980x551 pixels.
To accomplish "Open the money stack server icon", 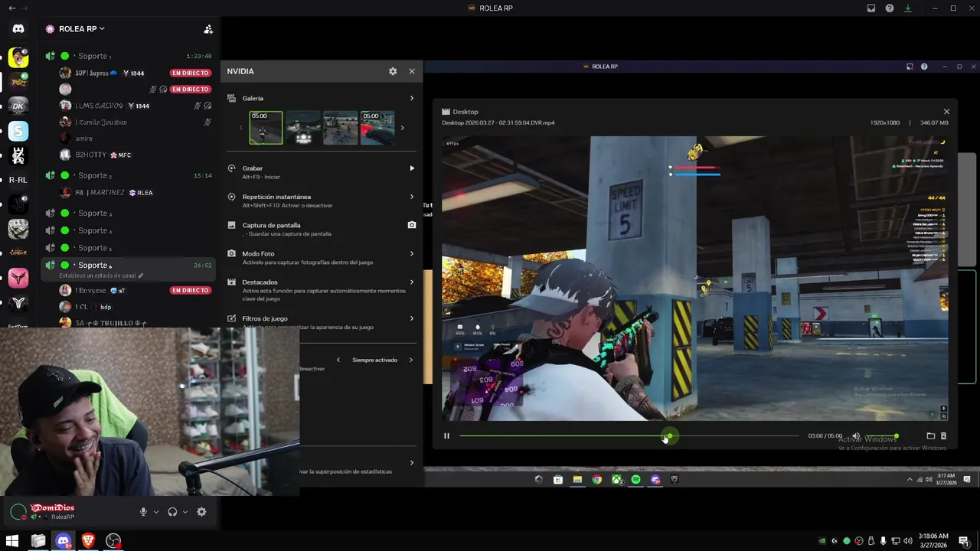I will 18,229.
